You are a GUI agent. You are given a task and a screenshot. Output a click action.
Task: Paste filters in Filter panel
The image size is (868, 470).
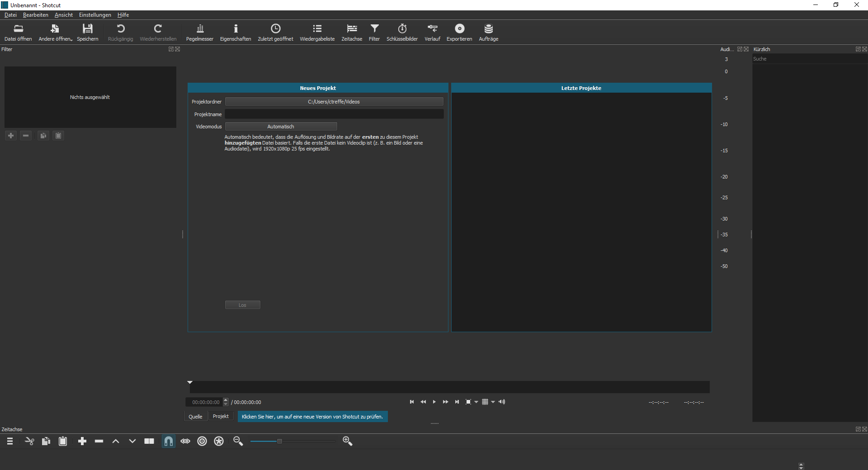[58, 136]
